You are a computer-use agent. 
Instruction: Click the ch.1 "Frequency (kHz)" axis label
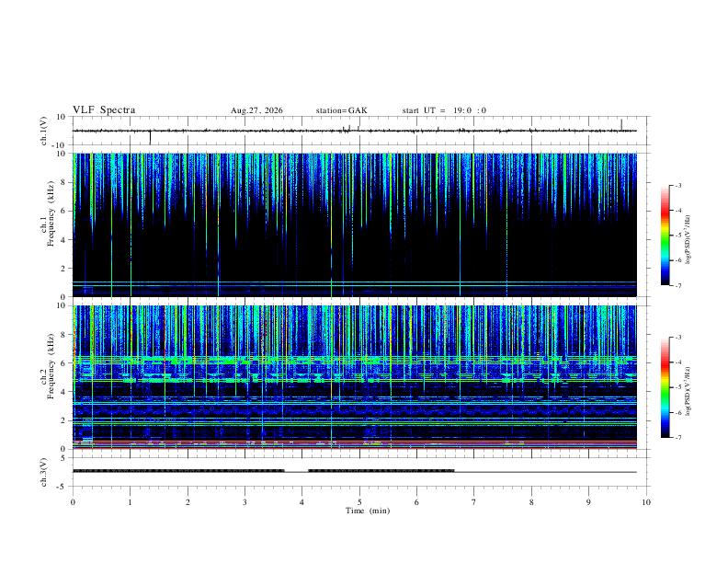pos(51,214)
